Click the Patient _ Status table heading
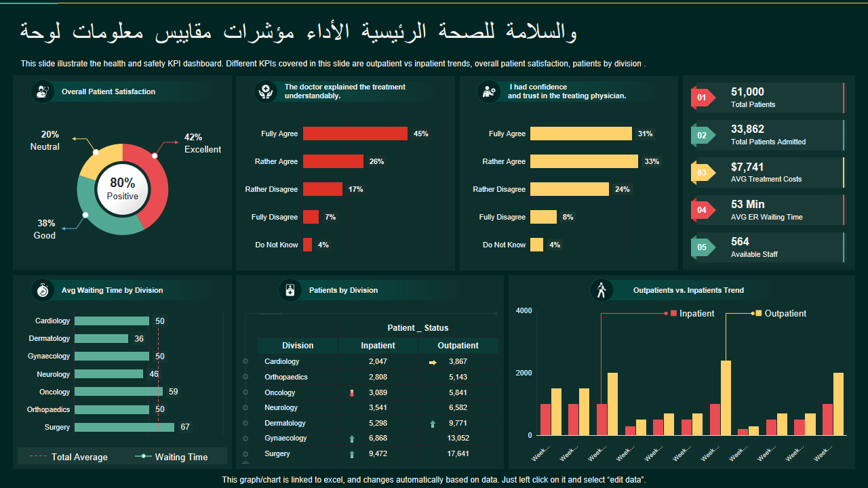The width and height of the screenshot is (868, 488). pos(418,328)
